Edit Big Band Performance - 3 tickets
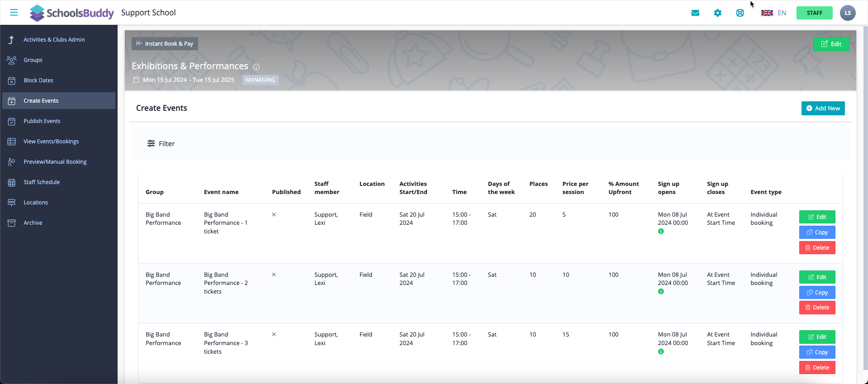The height and width of the screenshot is (384, 868). click(817, 337)
